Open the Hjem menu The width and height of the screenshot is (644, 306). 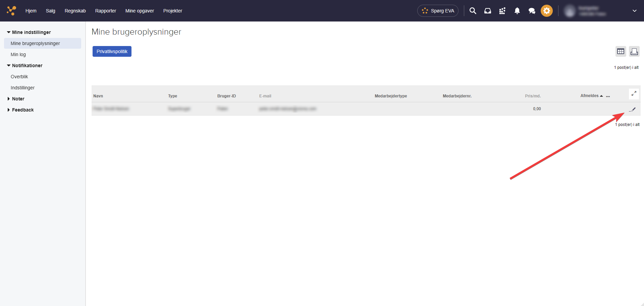[31, 11]
